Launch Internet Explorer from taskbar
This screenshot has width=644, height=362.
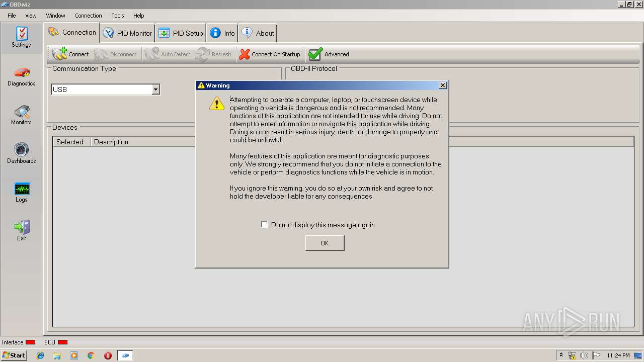[x=40, y=355]
